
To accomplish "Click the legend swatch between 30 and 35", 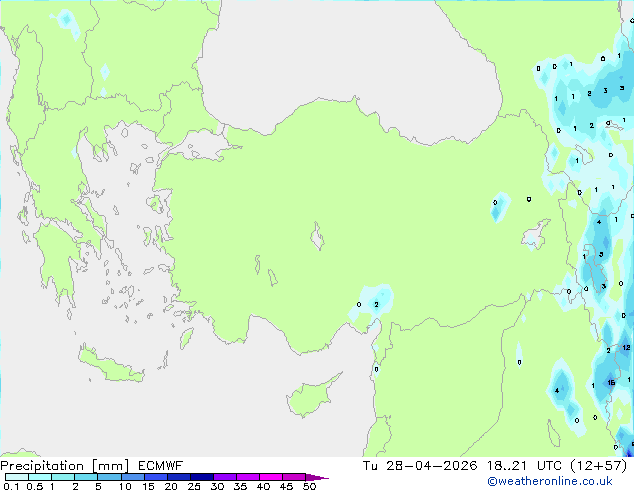I will (x=224, y=477).
